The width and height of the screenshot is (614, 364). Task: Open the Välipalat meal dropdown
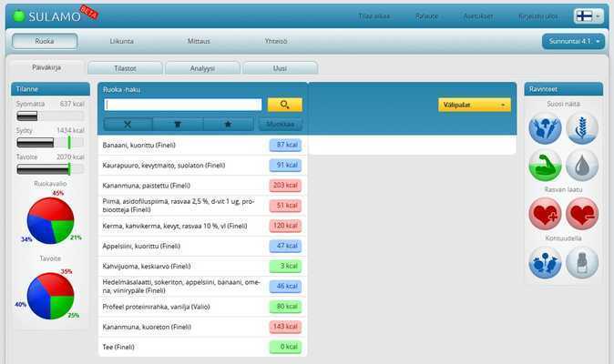[474, 105]
